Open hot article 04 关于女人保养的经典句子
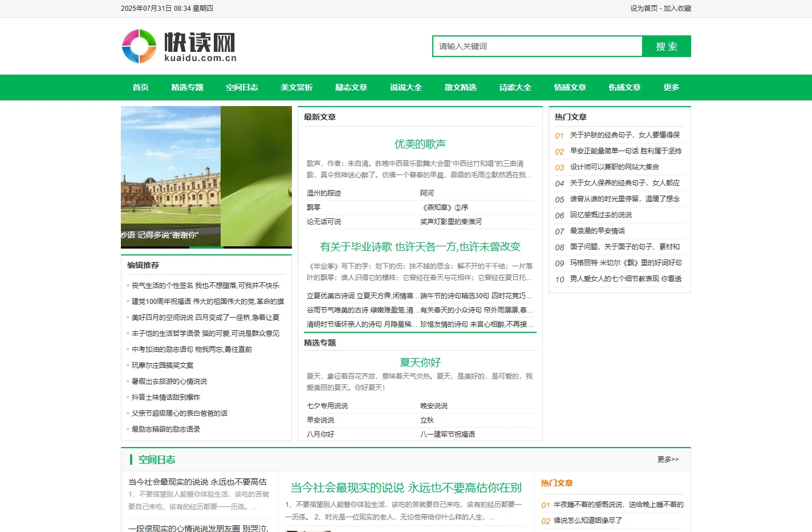 (x=625, y=183)
